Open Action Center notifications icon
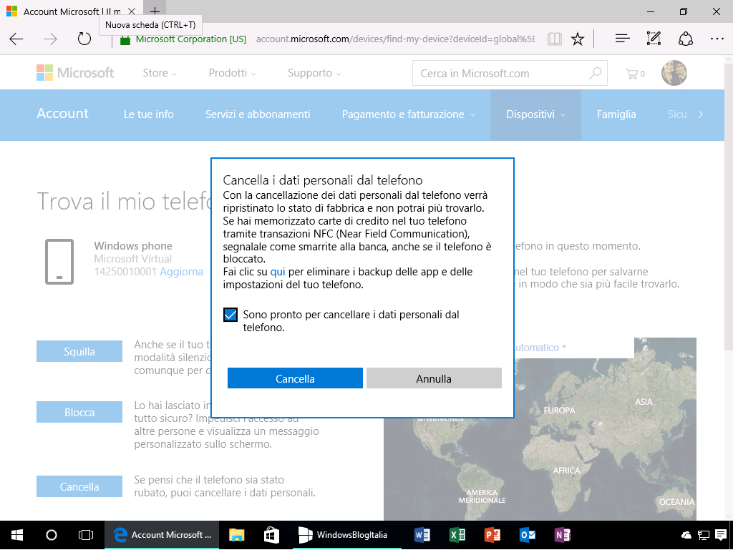 point(721,535)
